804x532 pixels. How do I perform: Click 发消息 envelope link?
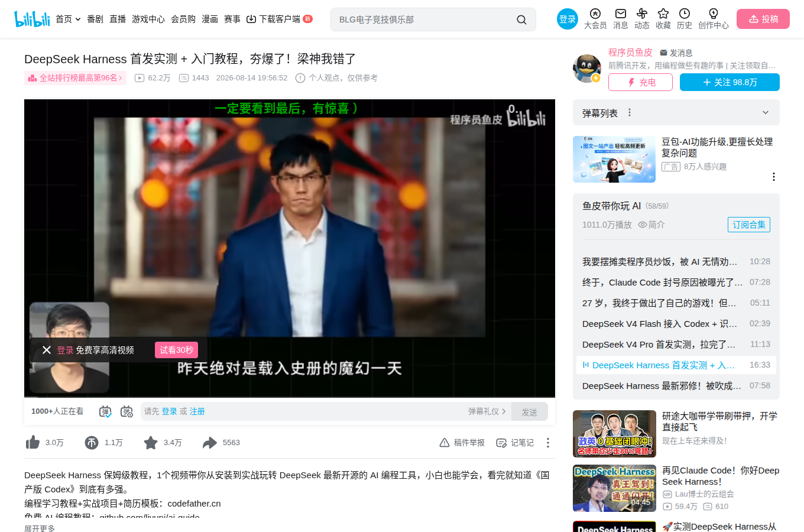pos(676,53)
